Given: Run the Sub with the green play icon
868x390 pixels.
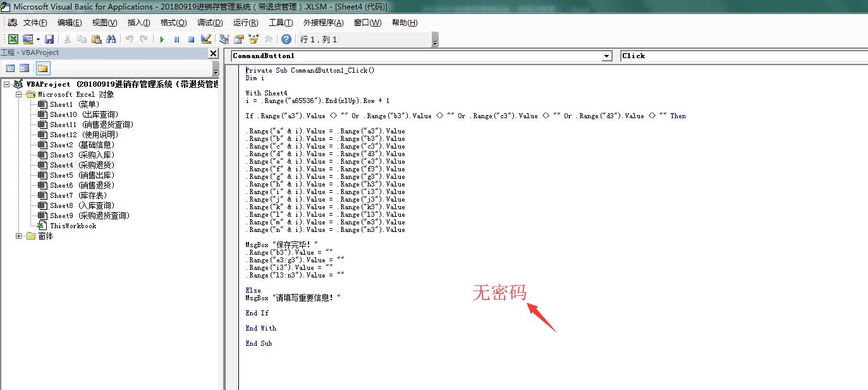Looking at the screenshot, I should click(162, 39).
